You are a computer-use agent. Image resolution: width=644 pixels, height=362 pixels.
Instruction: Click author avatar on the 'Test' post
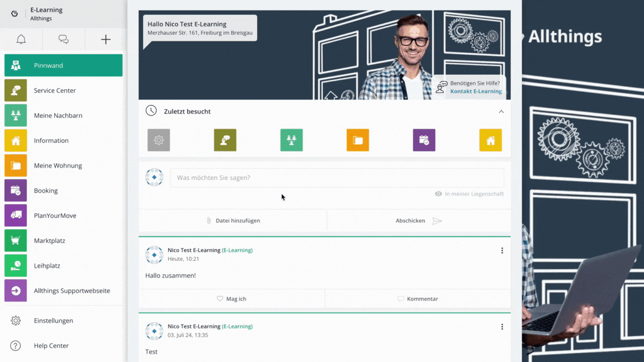154,331
